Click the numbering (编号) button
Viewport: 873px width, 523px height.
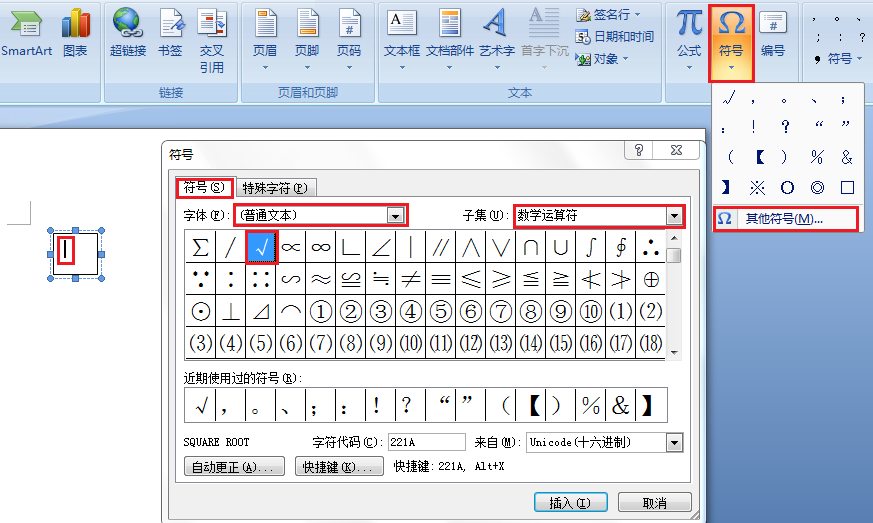tap(773, 35)
